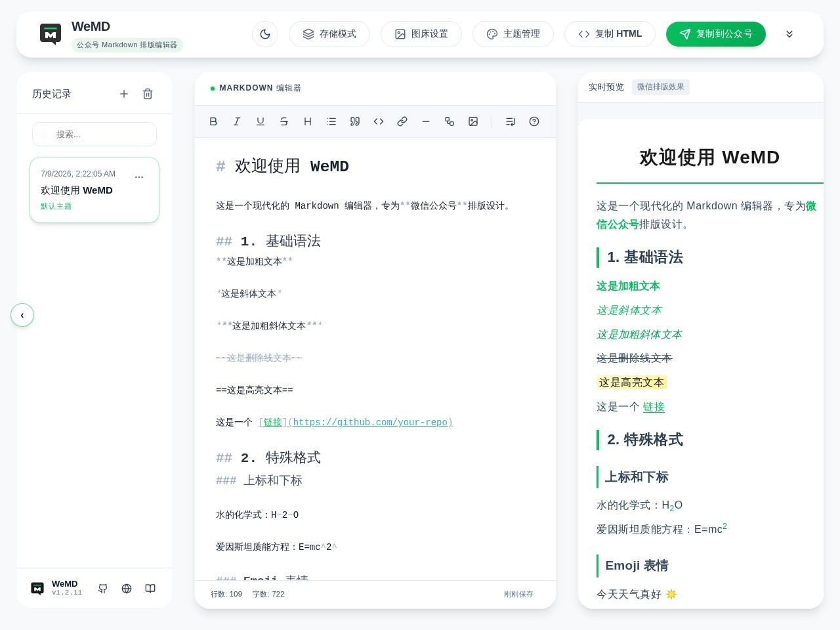840x630 pixels.
Task: Open the GitHub icon in sidebar footer
Action: pyautogui.click(x=103, y=589)
